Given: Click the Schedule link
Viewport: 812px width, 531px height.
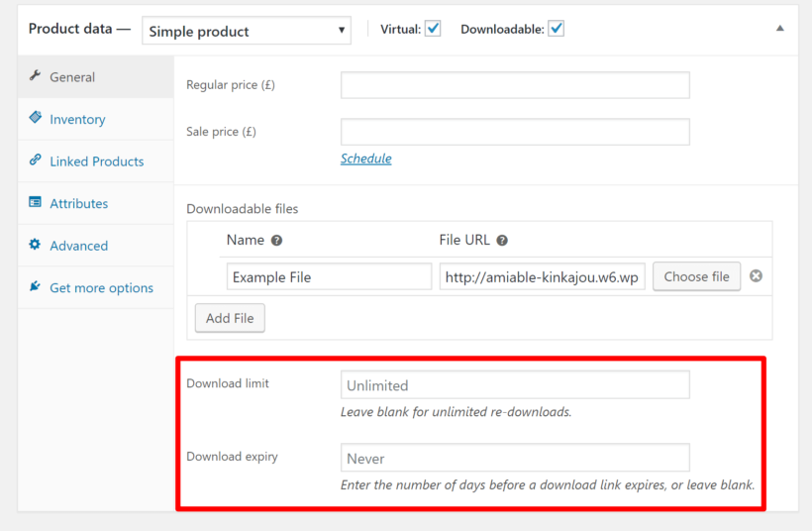Looking at the screenshot, I should [366, 159].
